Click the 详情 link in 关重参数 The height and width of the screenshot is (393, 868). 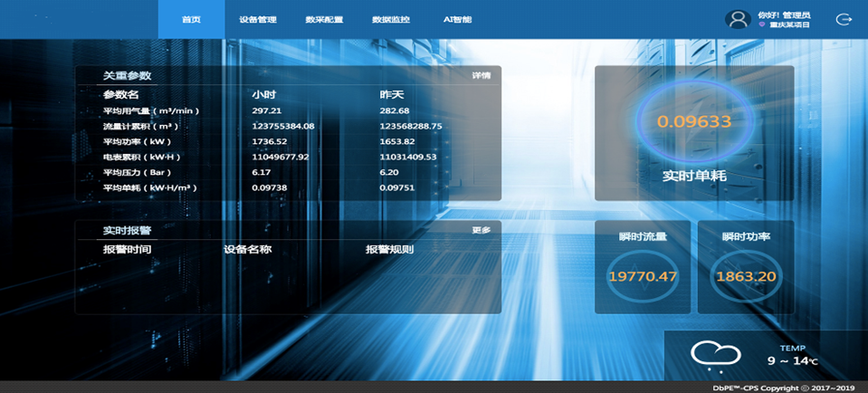coord(481,76)
